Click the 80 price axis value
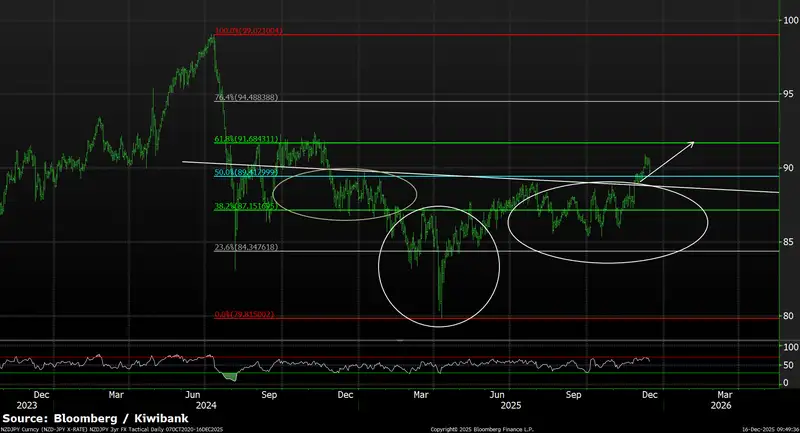Screen dimensions: 800x433 [789, 316]
